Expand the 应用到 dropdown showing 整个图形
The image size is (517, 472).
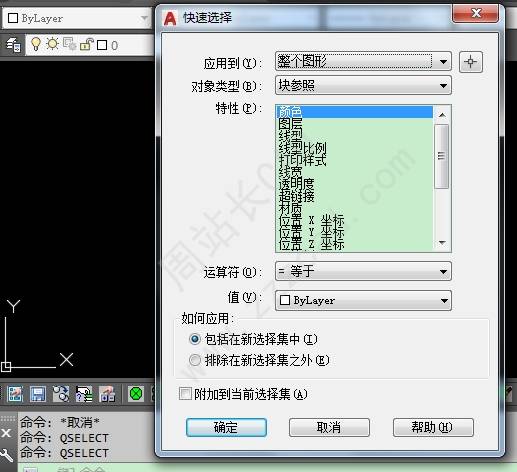[363, 61]
